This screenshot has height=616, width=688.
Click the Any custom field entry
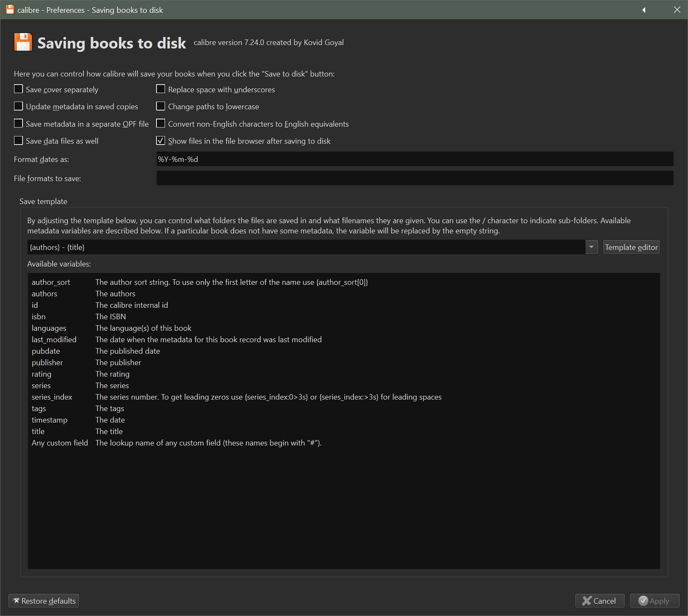pos(60,443)
